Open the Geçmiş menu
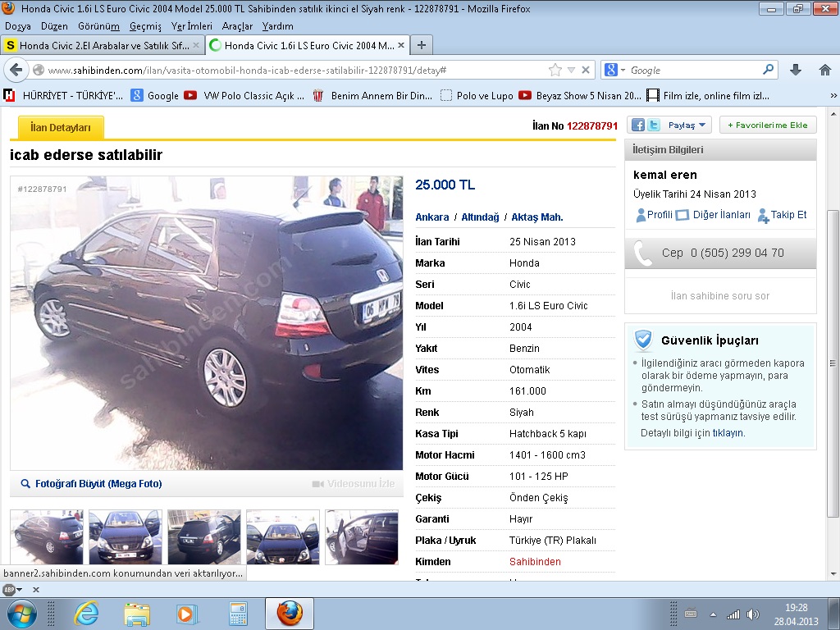 point(145,26)
